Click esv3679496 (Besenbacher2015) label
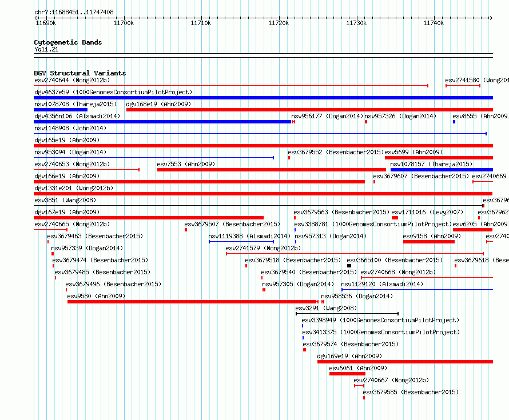This screenshot has width=509, height=420. [113, 284]
